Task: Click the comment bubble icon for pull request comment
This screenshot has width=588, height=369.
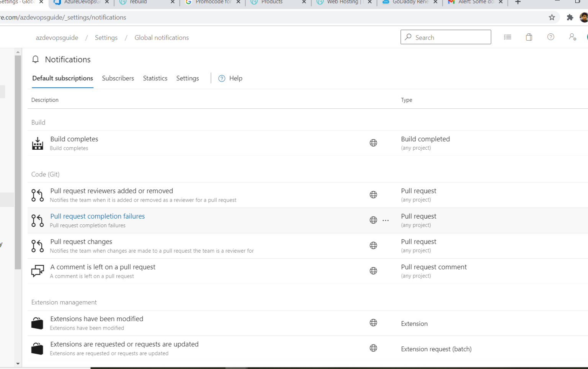Action: (x=38, y=271)
